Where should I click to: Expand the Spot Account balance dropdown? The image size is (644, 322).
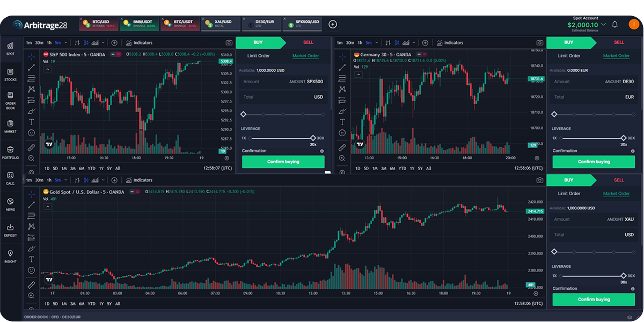[x=604, y=24]
